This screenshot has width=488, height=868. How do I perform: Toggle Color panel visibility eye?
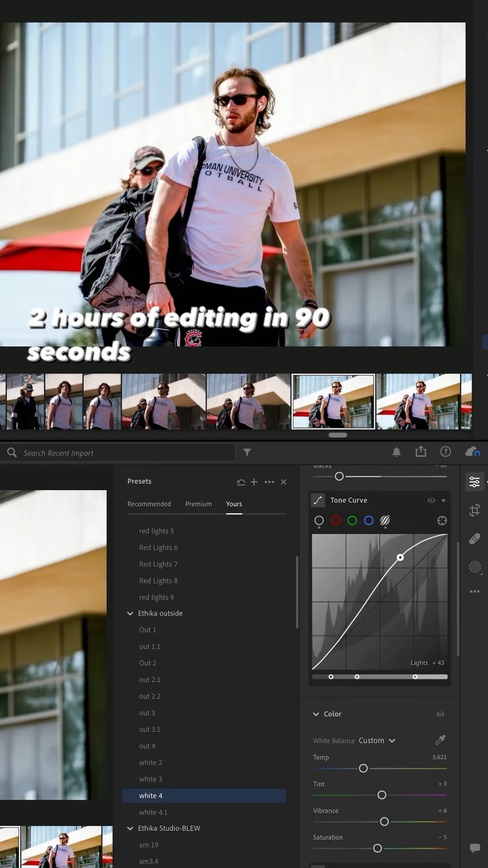click(x=440, y=714)
